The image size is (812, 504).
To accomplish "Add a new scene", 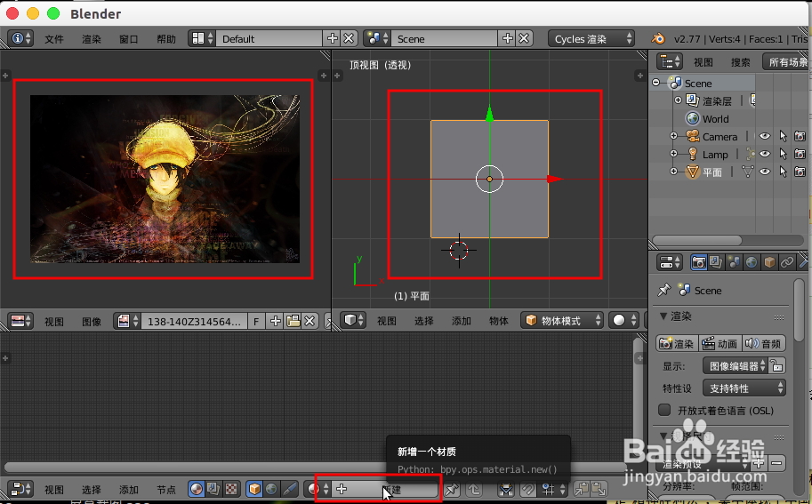I will point(508,39).
